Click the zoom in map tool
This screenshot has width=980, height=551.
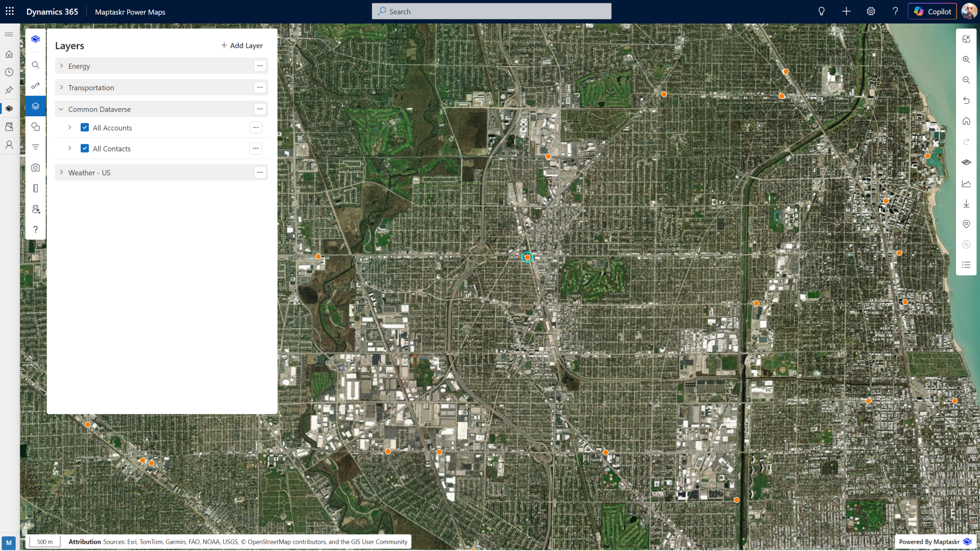point(966,60)
